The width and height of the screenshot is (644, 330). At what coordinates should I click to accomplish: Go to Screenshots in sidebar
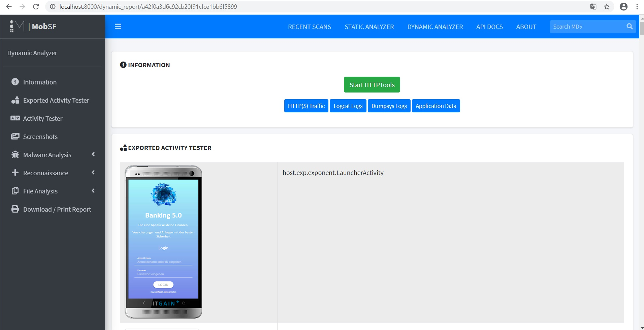pyautogui.click(x=40, y=137)
